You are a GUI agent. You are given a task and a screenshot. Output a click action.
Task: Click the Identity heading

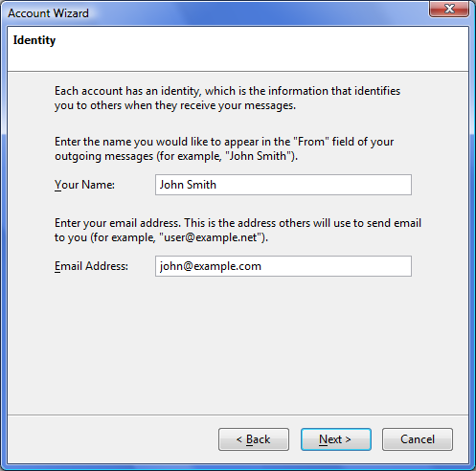tap(34, 40)
